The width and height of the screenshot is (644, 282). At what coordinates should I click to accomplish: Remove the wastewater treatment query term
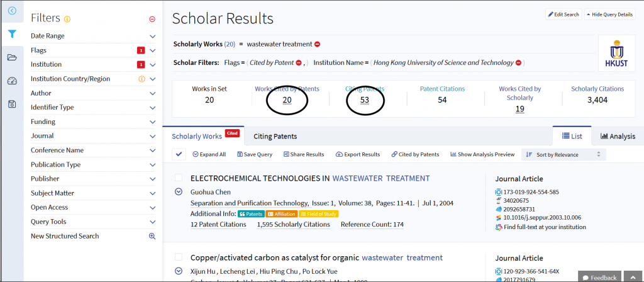click(x=318, y=44)
